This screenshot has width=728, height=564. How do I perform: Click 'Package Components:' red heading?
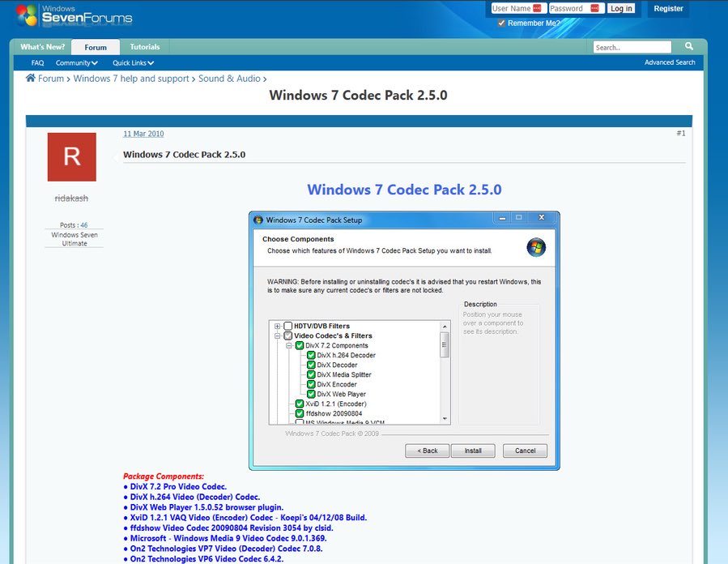click(164, 476)
